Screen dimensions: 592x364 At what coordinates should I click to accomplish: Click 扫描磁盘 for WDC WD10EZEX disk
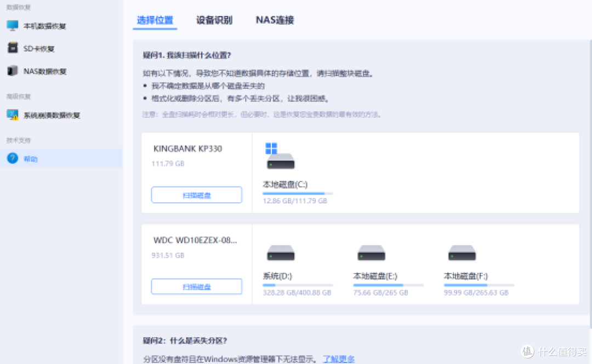196,287
